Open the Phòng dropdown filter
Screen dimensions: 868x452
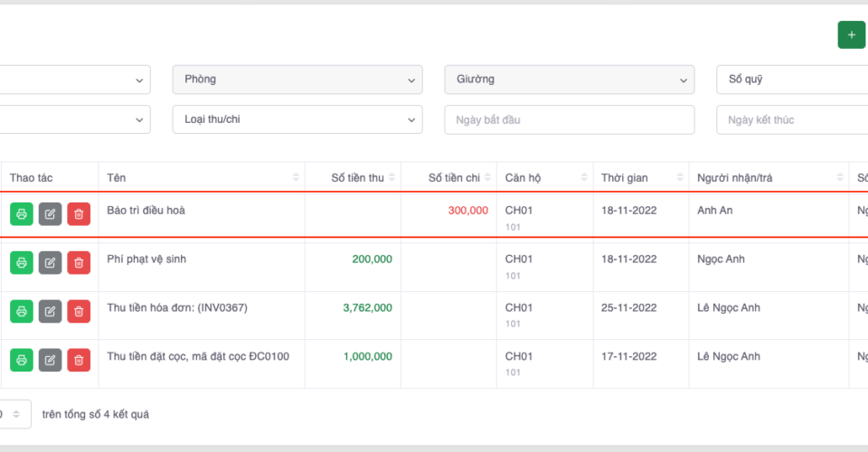coord(297,80)
